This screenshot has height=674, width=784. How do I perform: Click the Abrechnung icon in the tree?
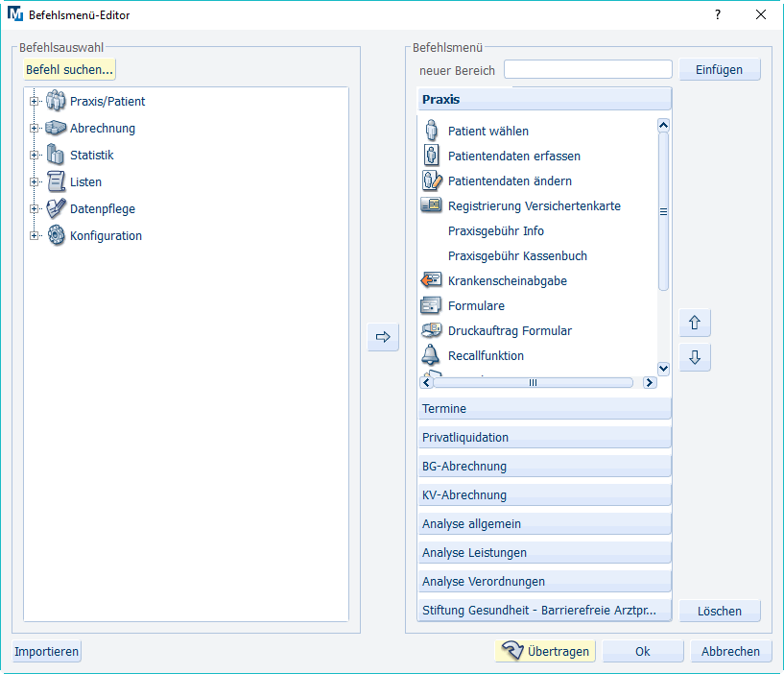(x=57, y=128)
